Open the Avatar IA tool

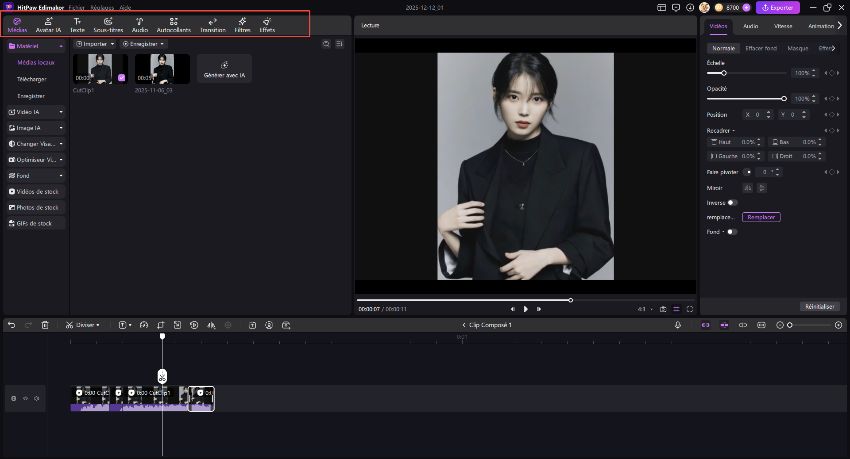[49, 25]
